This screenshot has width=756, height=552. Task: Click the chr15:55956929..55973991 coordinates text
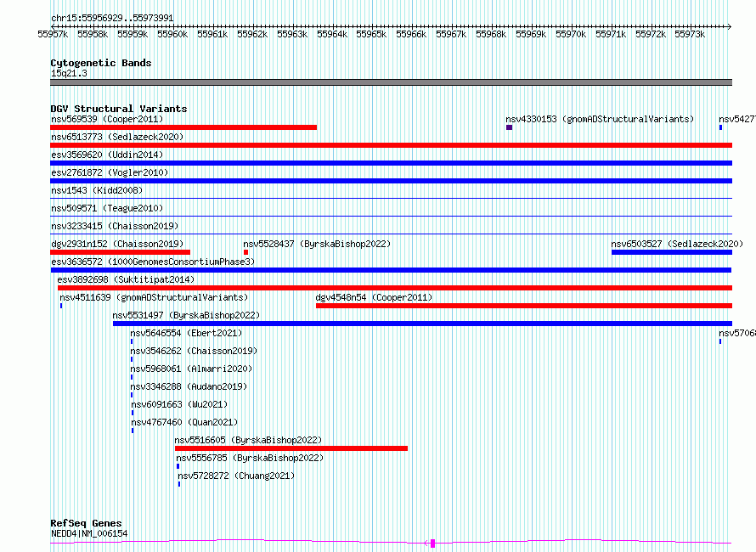point(112,18)
